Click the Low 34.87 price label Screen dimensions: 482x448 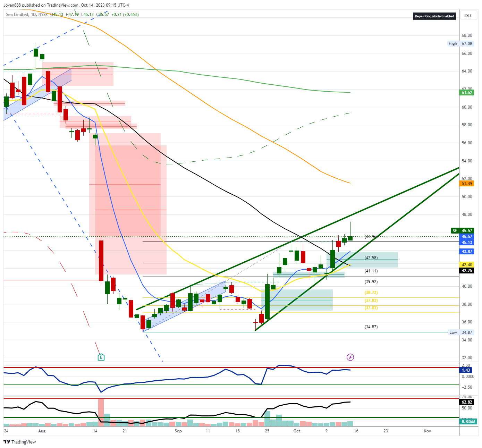(460, 332)
